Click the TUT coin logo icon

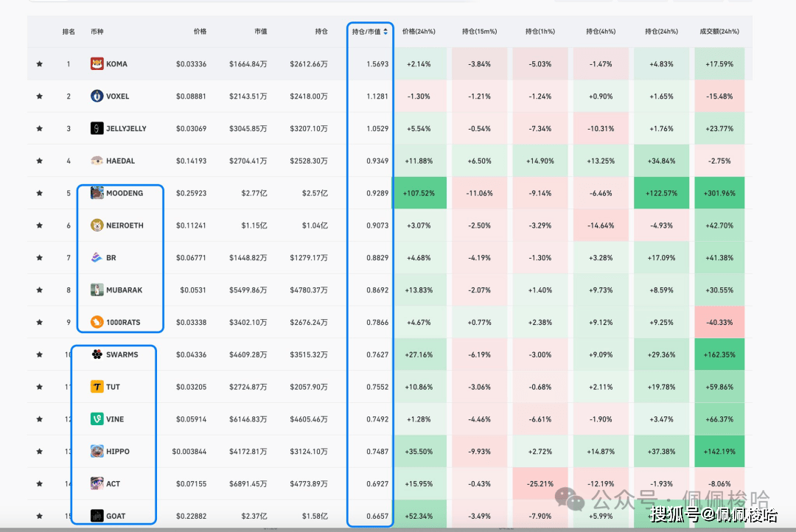pyautogui.click(x=97, y=387)
